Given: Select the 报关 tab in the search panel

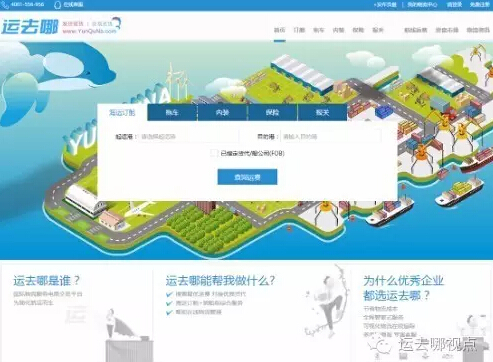Looking at the screenshot, I should pyautogui.click(x=322, y=112).
